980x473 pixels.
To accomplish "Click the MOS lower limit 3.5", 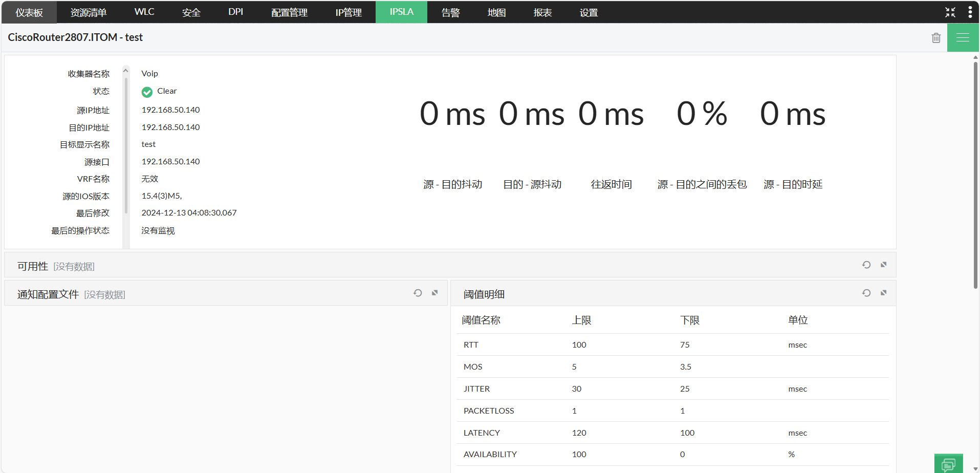I will (686, 367).
